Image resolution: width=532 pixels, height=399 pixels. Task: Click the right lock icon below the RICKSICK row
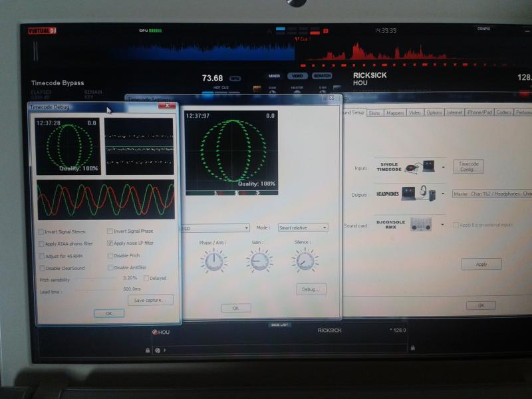(412, 348)
